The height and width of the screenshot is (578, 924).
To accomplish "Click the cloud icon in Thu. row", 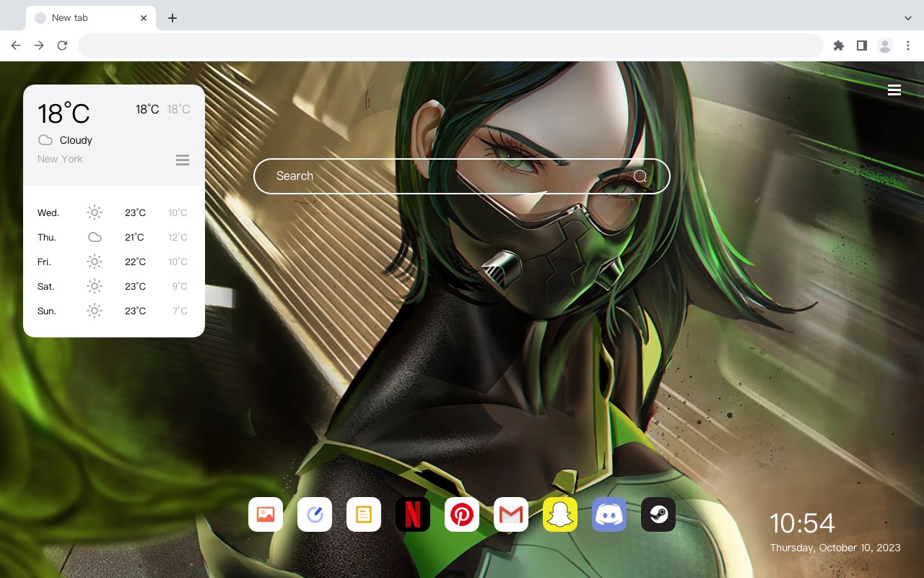I will pos(95,237).
